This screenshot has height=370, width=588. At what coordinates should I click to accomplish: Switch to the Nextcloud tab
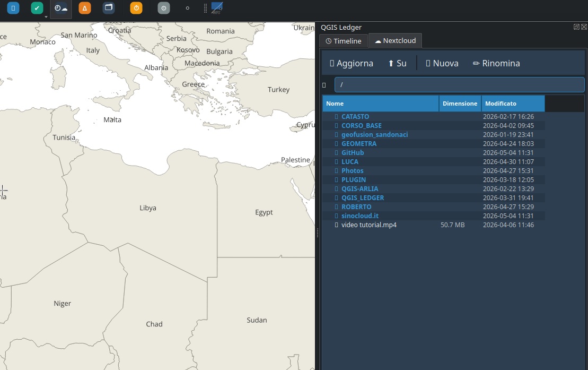pyautogui.click(x=395, y=40)
